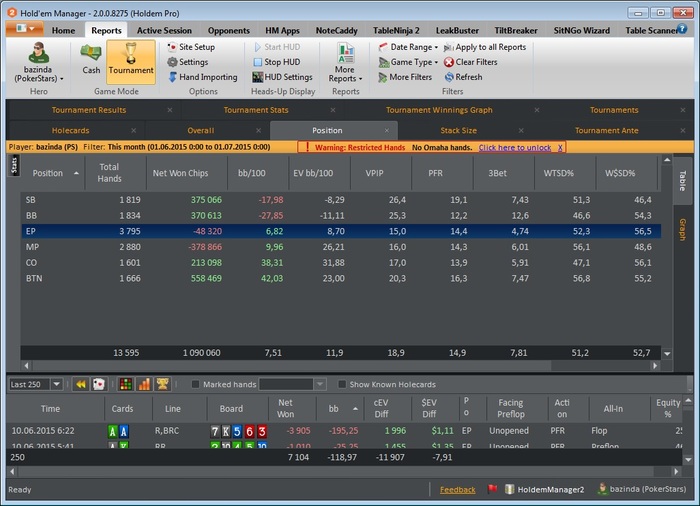
Task: Click Stop HUD
Action: point(281,62)
